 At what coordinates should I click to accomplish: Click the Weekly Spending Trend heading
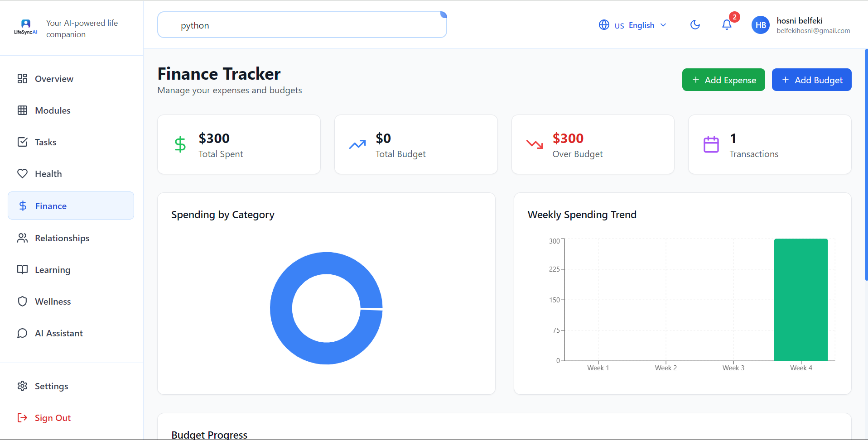tap(582, 215)
